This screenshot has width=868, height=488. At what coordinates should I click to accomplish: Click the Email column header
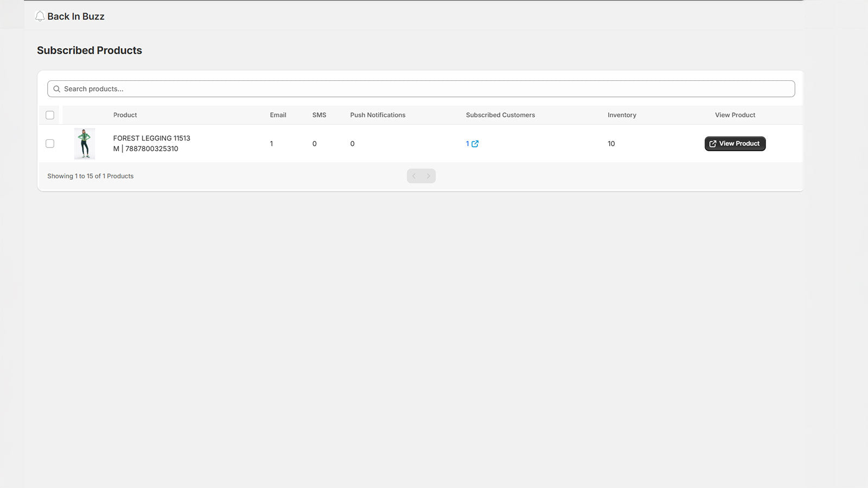tap(278, 115)
